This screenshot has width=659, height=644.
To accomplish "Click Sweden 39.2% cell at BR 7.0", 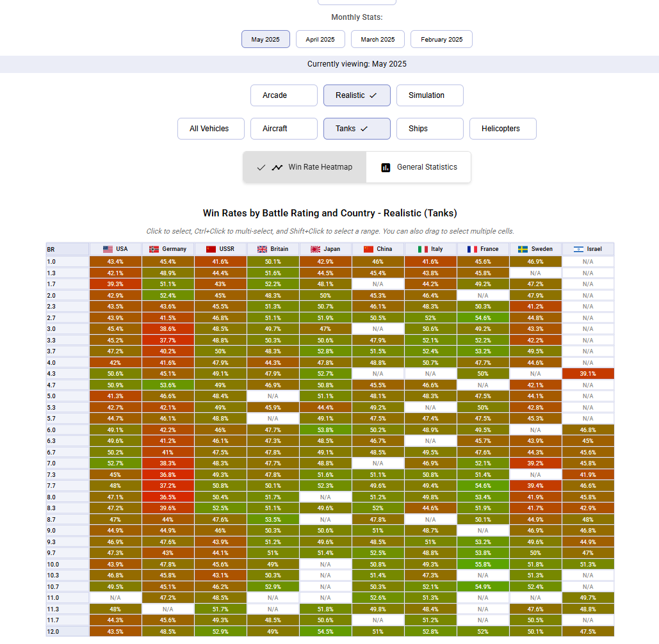I will [535, 463].
